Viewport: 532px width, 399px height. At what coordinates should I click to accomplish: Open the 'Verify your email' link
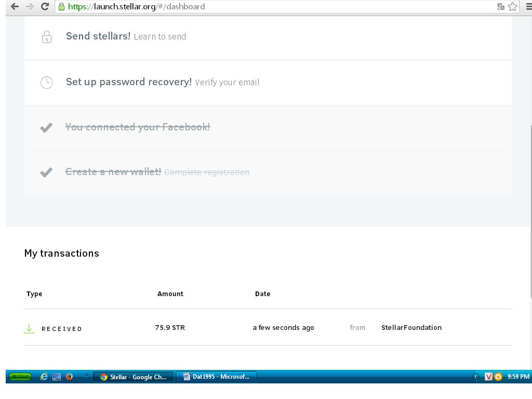(227, 82)
